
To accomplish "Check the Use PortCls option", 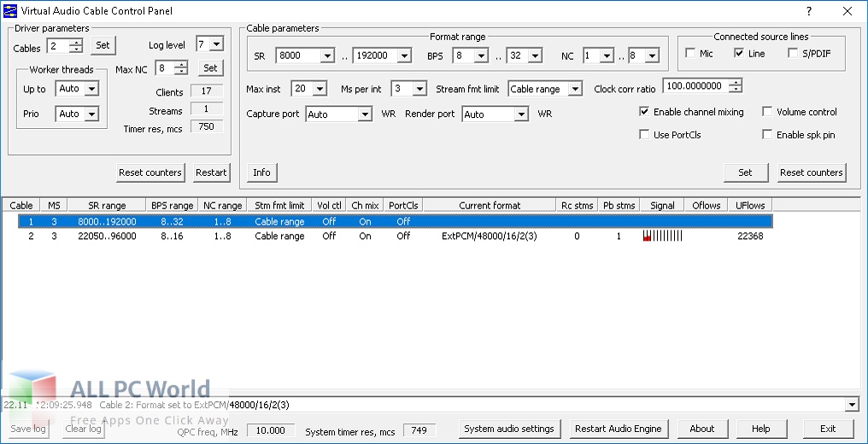I will (x=644, y=134).
